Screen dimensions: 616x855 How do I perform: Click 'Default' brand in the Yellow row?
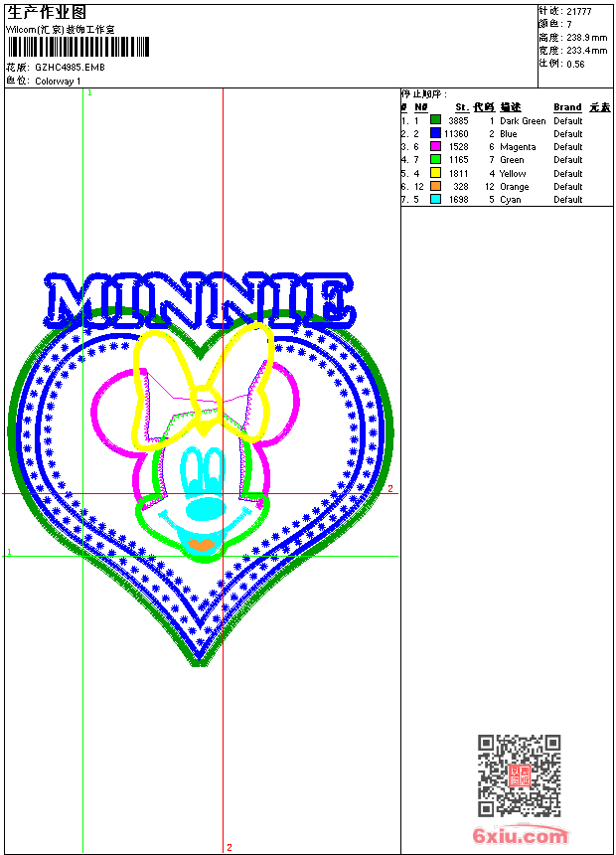568,173
